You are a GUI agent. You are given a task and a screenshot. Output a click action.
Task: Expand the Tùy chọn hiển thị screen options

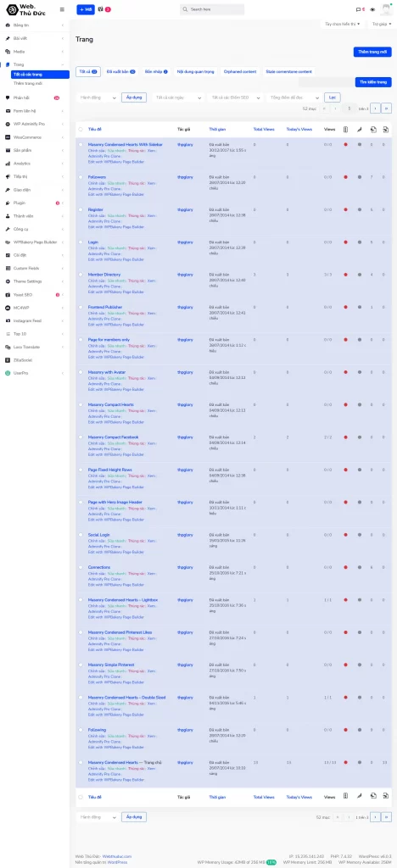pos(343,24)
